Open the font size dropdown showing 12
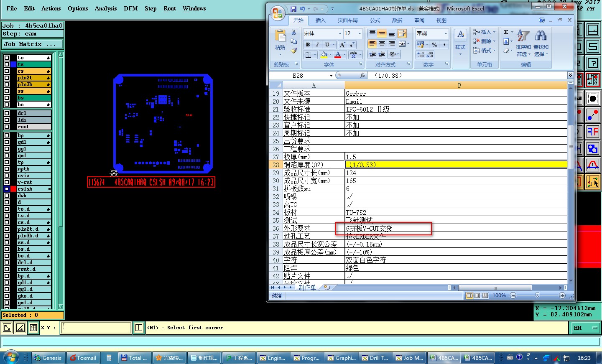The width and height of the screenshot is (602, 364). [x=359, y=33]
